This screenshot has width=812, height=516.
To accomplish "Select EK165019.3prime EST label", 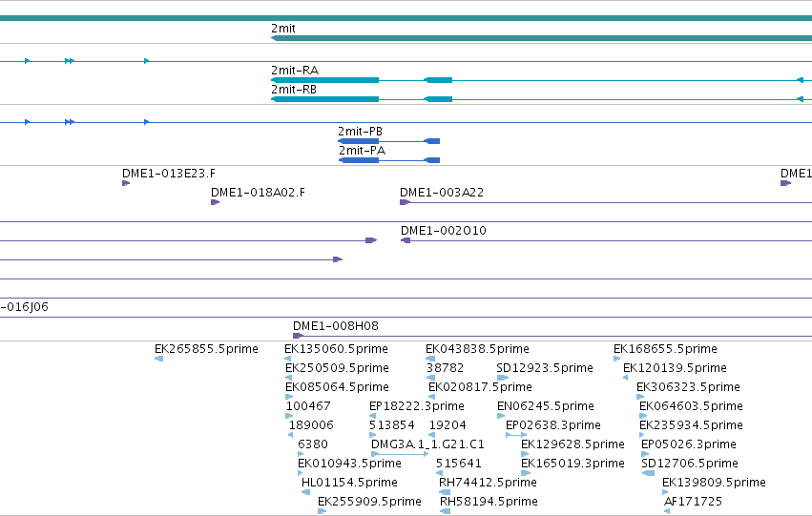I will pyautogui.click(x=573, y=464).
